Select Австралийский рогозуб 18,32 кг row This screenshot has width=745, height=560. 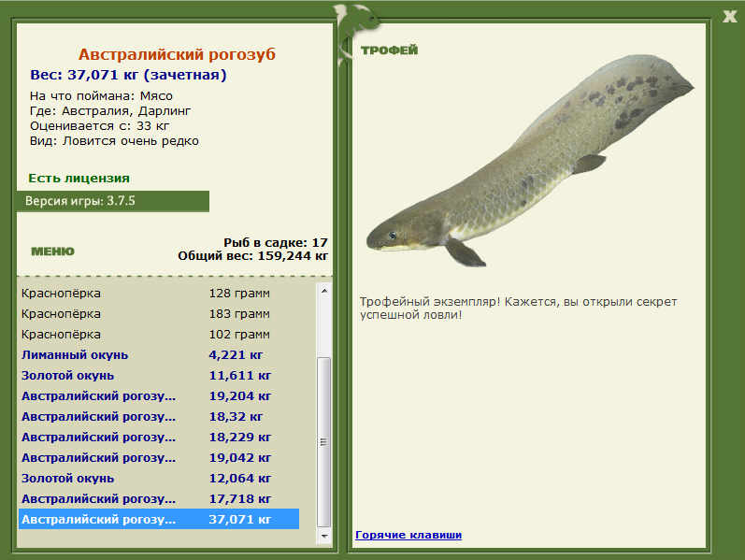pos(159,416)
